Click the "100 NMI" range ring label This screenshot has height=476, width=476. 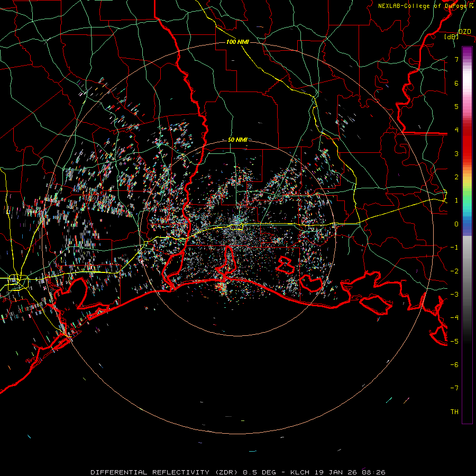pos(237,42)
